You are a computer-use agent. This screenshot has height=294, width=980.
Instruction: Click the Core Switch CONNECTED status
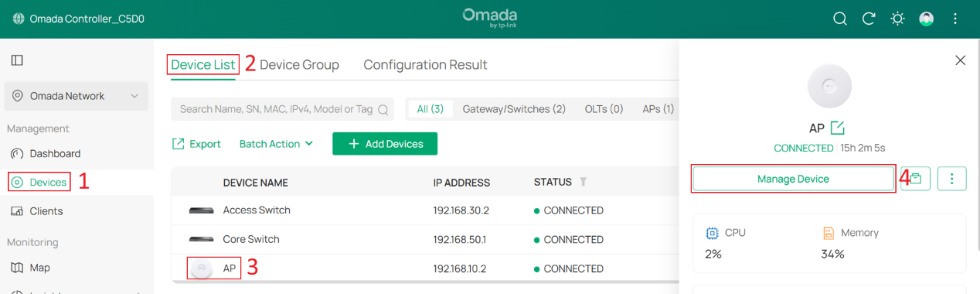pos(569,240)
